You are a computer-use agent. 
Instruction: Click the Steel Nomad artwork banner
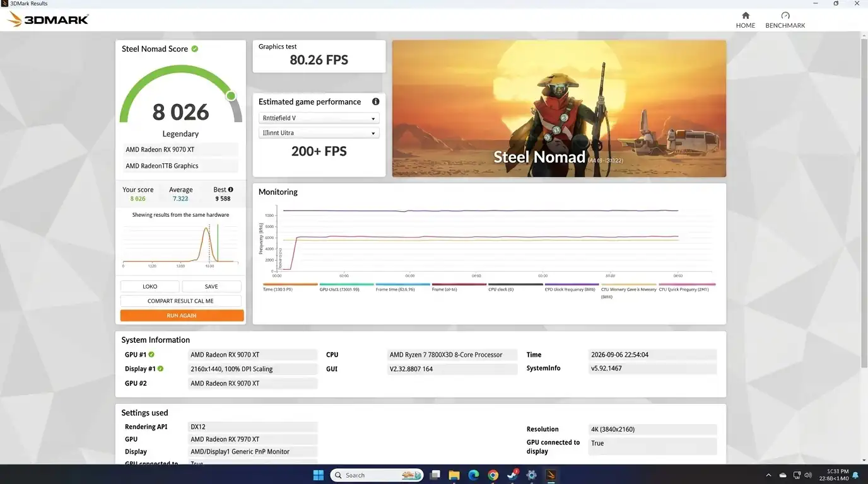(559, 108)
